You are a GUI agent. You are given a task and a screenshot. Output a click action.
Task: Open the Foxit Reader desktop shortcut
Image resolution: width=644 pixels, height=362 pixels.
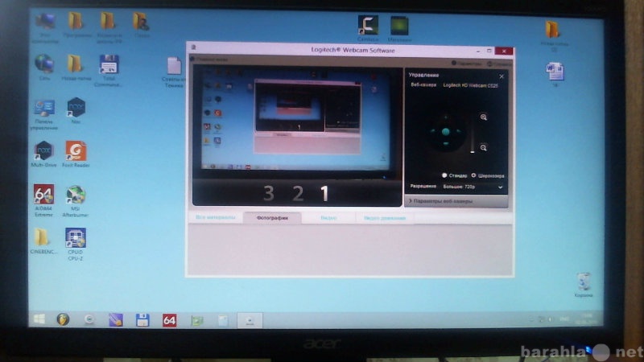(76, 154)
